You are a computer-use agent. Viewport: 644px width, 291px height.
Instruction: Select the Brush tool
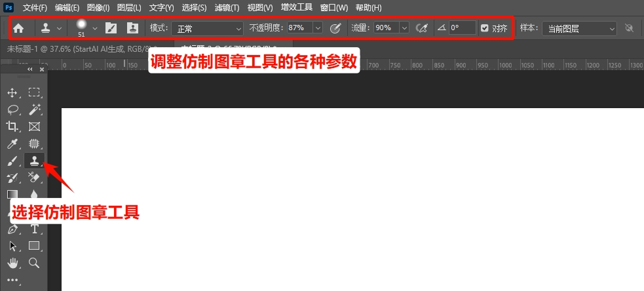click(x=12, y=161)
